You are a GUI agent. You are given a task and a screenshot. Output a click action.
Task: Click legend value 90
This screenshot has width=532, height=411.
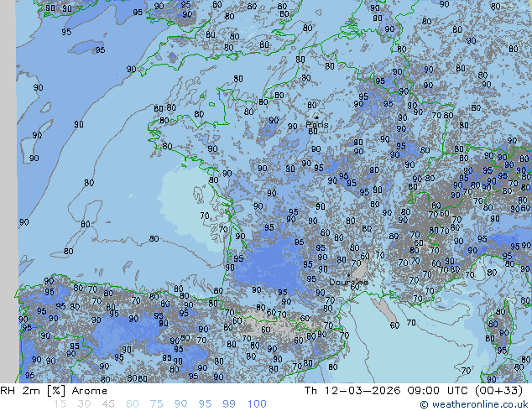point(181,404)
